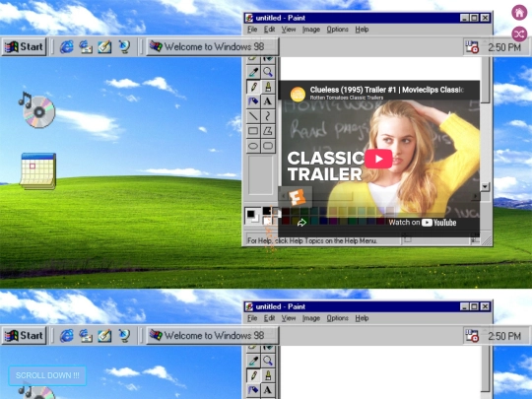
Task: Select Rounded Rectangle tool in upper Paint window
Action: click(268, 146)
